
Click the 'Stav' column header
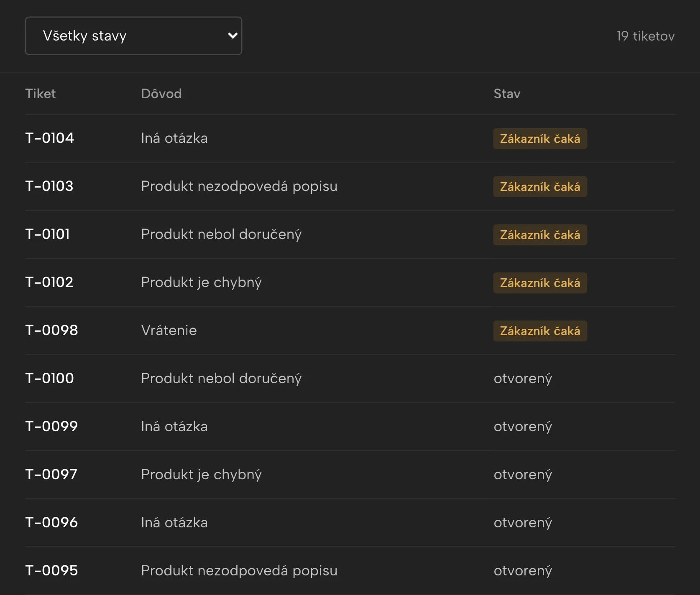click(507, 94)
